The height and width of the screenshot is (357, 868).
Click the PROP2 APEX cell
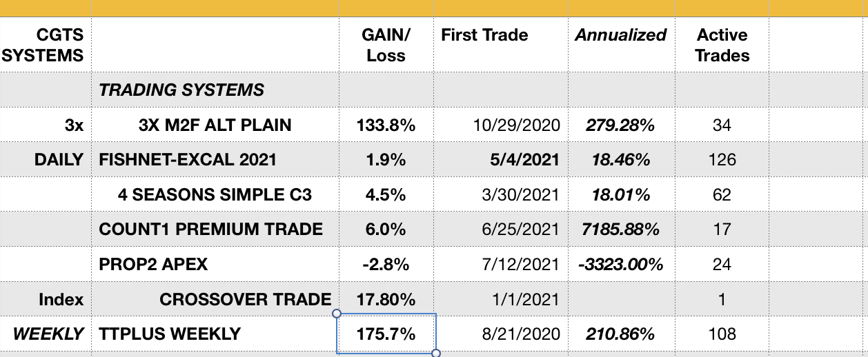click(x=153, y=265)
